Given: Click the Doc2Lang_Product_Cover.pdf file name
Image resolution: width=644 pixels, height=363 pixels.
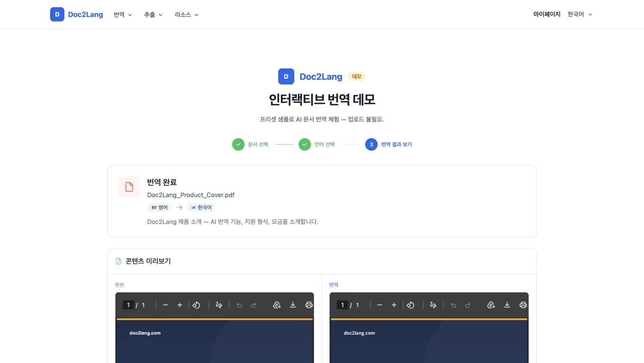Looking at the screenshot, I should click(191, 195).
